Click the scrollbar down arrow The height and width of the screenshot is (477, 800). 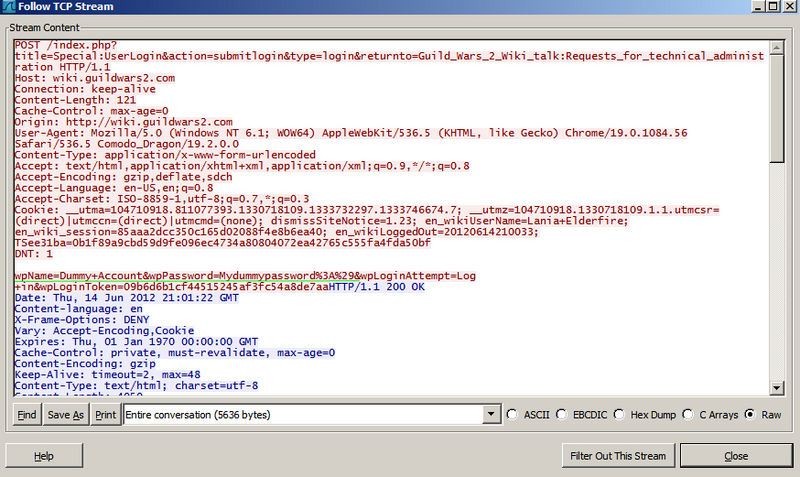(x=777, y=388)
